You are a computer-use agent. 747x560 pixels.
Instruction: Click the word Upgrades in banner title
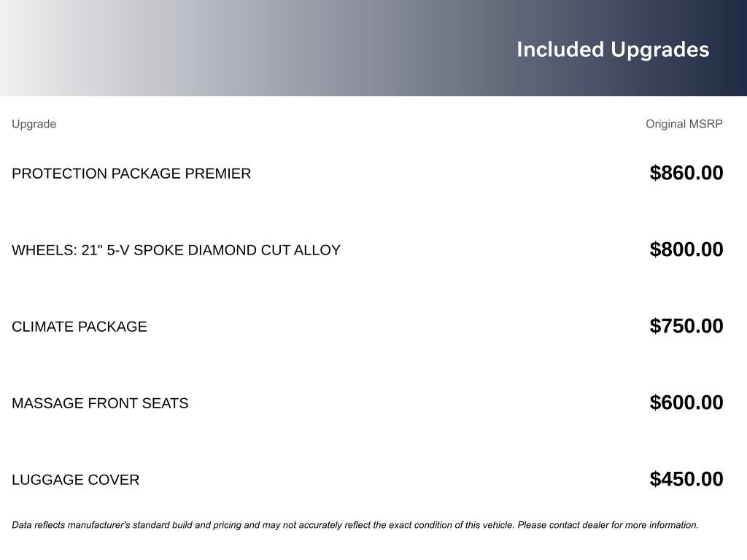click(x=660, y=50)
